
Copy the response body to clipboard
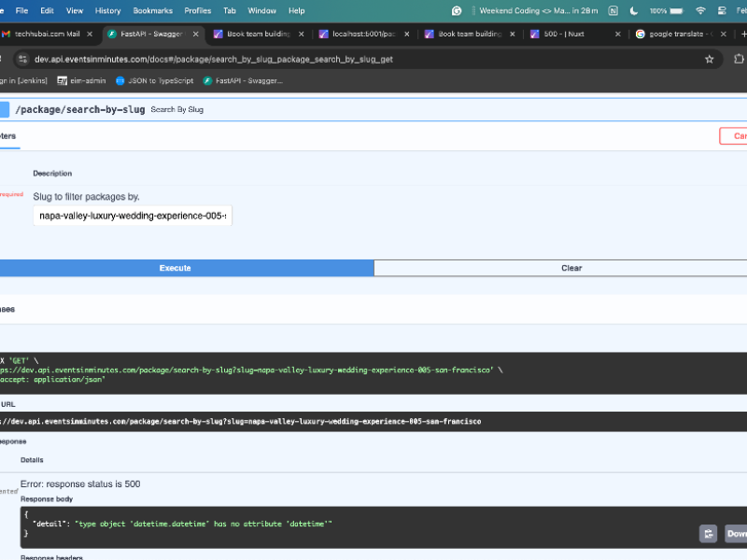click(710, 534)
